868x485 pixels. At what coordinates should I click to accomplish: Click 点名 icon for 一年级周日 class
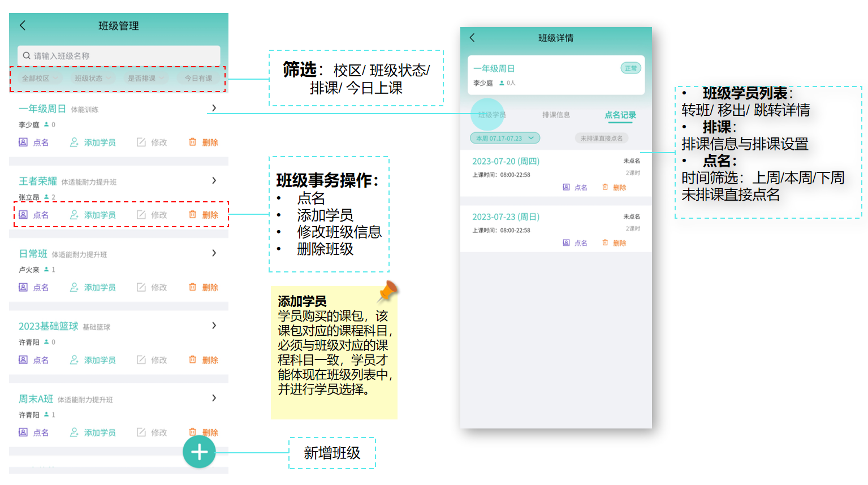(23, 142)
